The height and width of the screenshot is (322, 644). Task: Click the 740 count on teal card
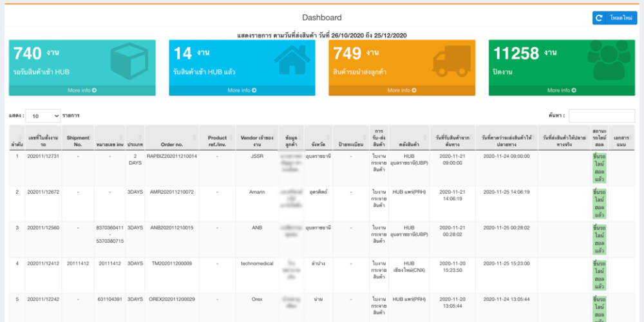click(x=28, y=53)
